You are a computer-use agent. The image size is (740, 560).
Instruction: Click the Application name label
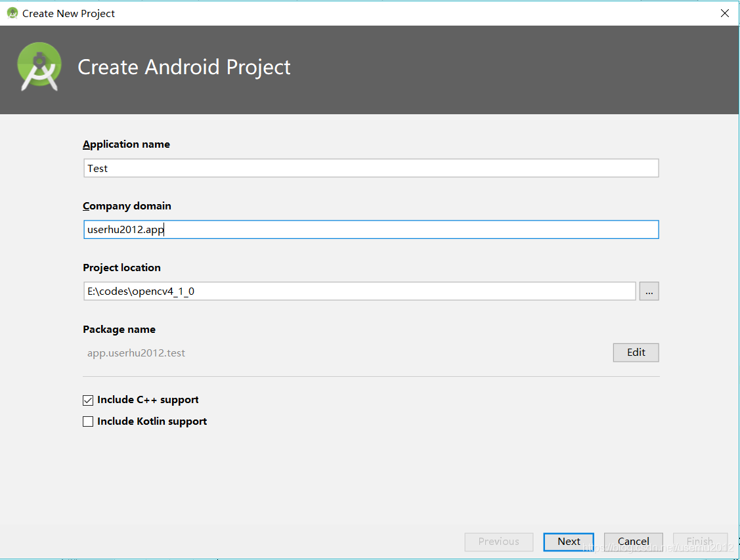[126, 144]
